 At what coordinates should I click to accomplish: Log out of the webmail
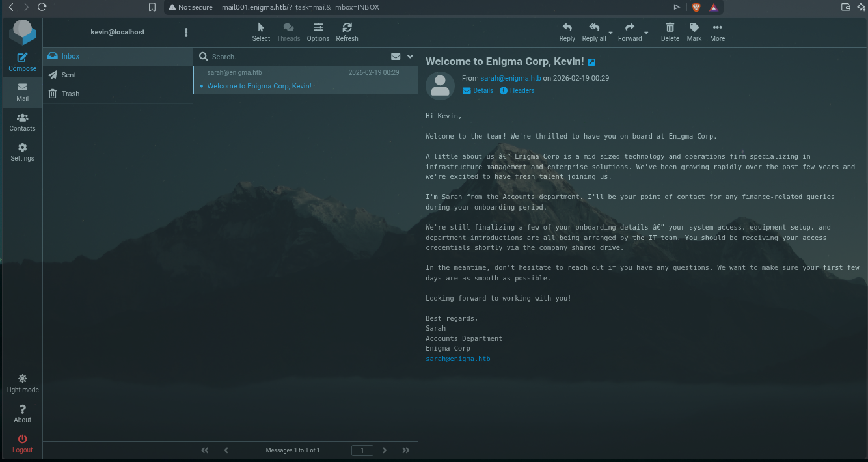coord(22,444)
